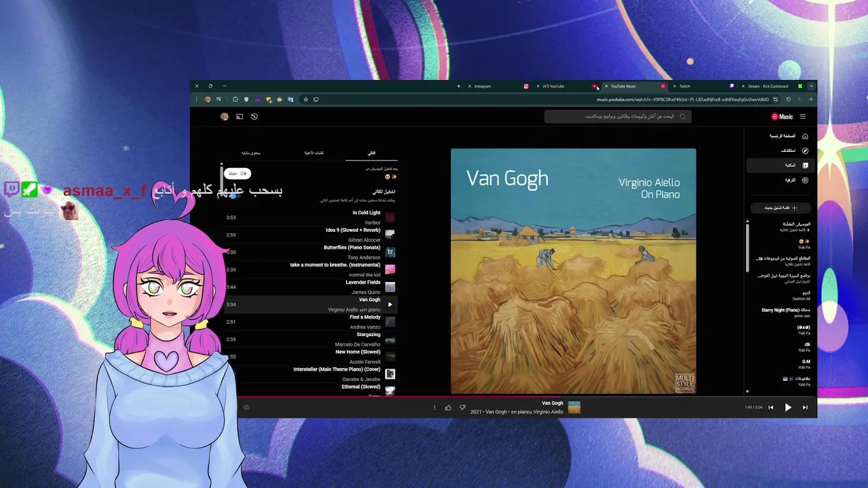Click play icon on Van Gogh queue row
The height and width of the screenshot is (488, 868).
[390, 305]
